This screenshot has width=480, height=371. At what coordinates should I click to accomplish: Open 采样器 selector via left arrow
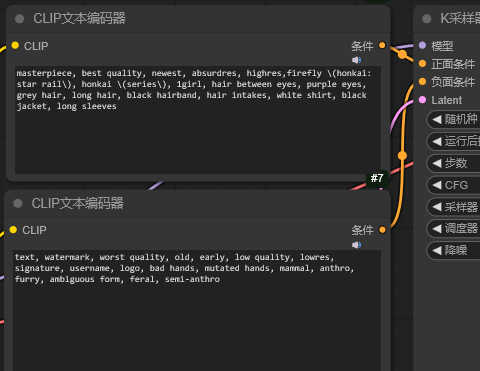click(x=437, y=207)
